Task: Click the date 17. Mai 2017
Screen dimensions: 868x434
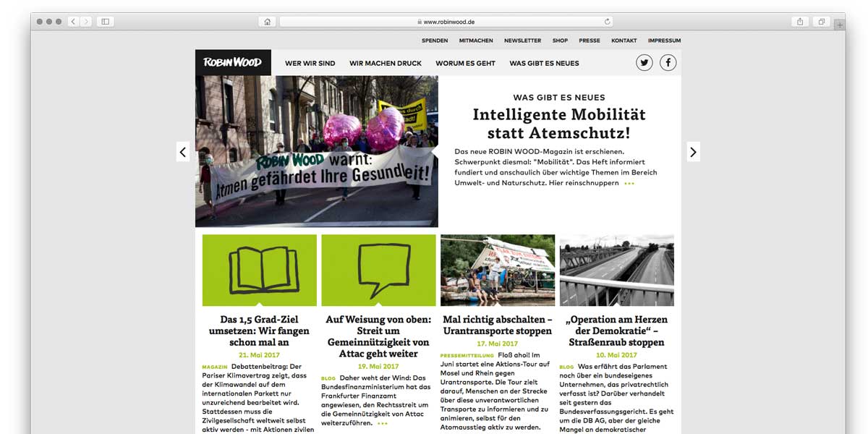Action: [x=498, y=344]
